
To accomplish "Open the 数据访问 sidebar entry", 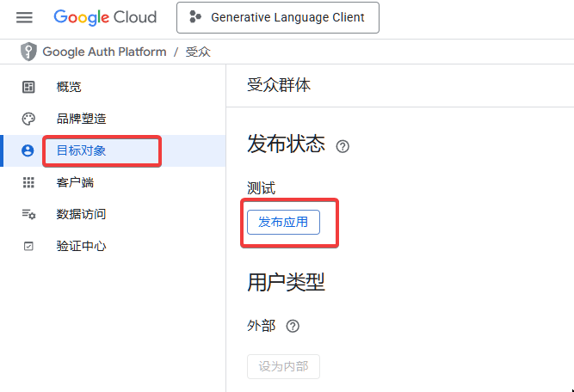I will (81, 214).
